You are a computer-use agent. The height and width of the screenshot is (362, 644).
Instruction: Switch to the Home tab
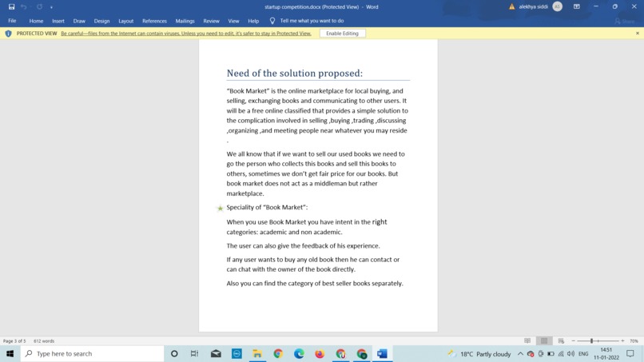coord(36,21)
